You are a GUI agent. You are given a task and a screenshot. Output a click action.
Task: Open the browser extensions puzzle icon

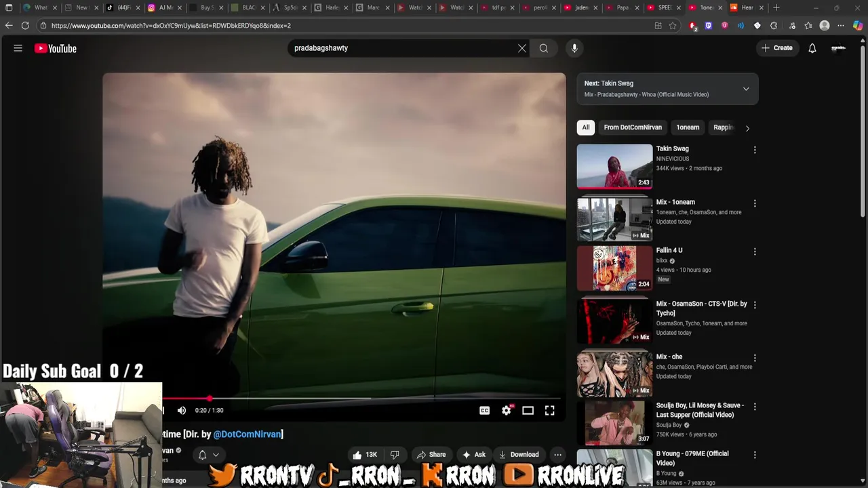click(774, 26)
